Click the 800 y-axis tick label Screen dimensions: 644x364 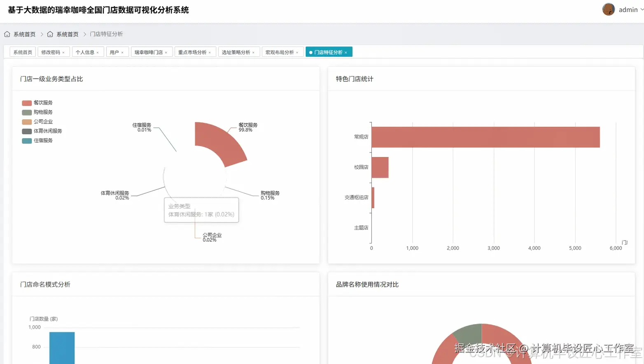coord(36,347)
